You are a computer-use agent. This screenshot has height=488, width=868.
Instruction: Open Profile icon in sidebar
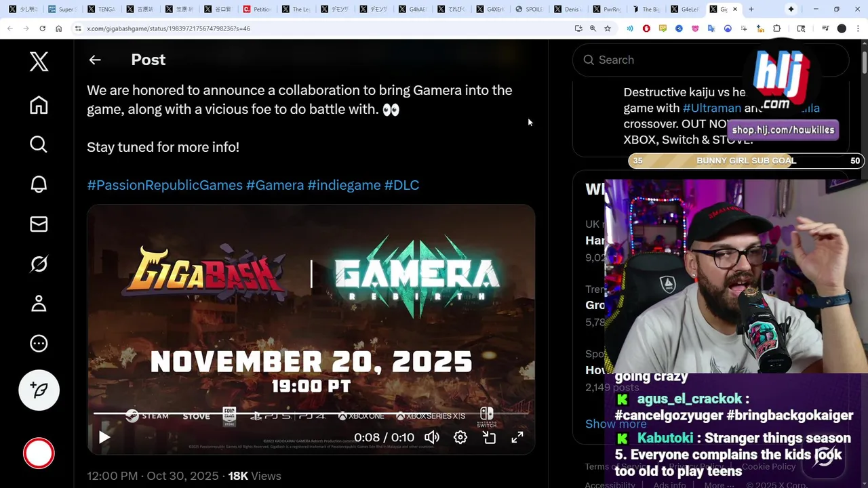click(x=39, y=303)
